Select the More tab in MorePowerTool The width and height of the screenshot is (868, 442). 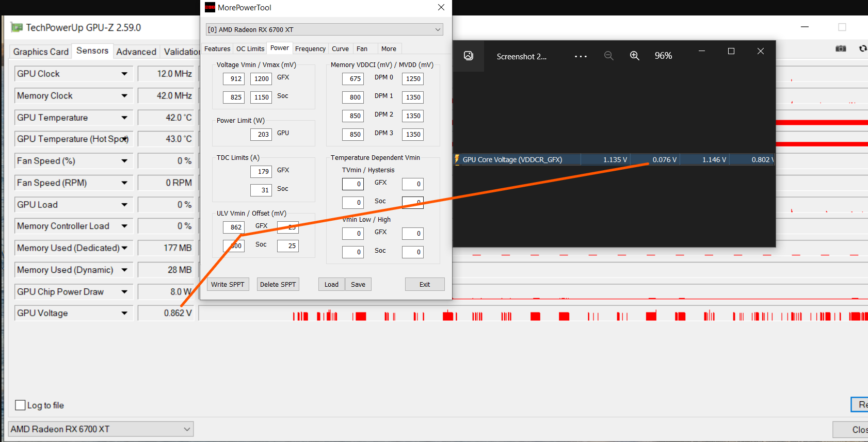[389, 49]
